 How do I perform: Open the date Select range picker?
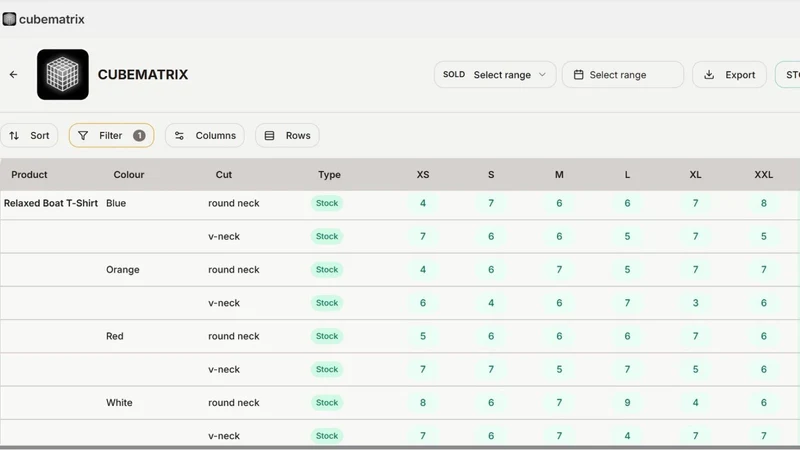(623, 74)
